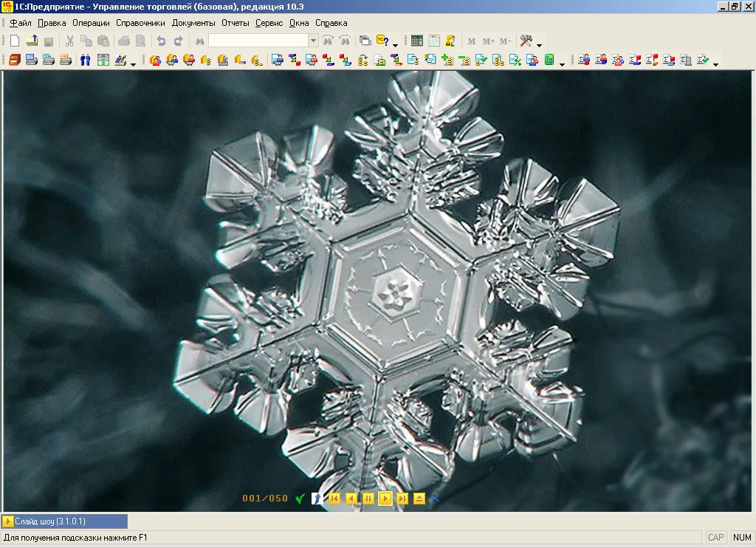Expand the arrow after the cash register icon

point(133,64)
